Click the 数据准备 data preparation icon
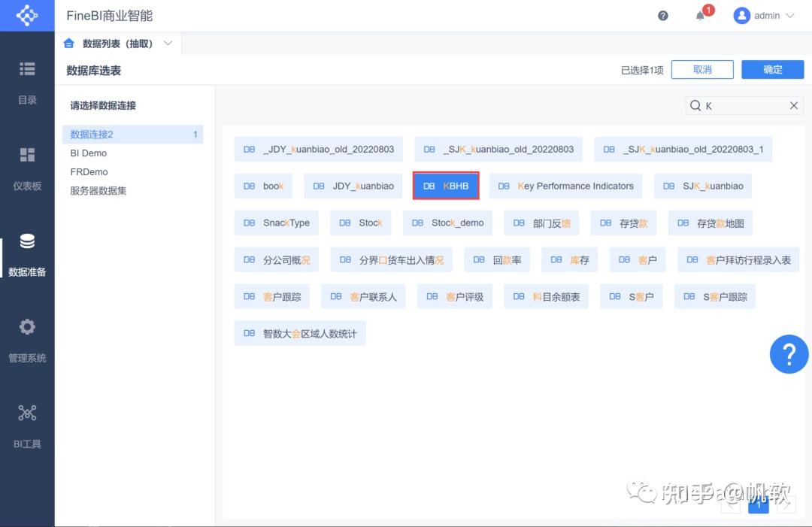 (x=27, y=241)
